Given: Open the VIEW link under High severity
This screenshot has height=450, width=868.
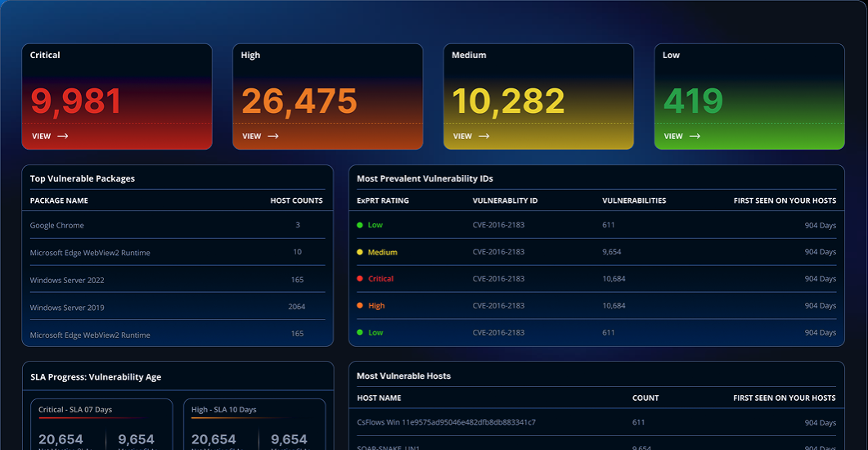Looking at the screenshot, I should (x=252, y=137).
